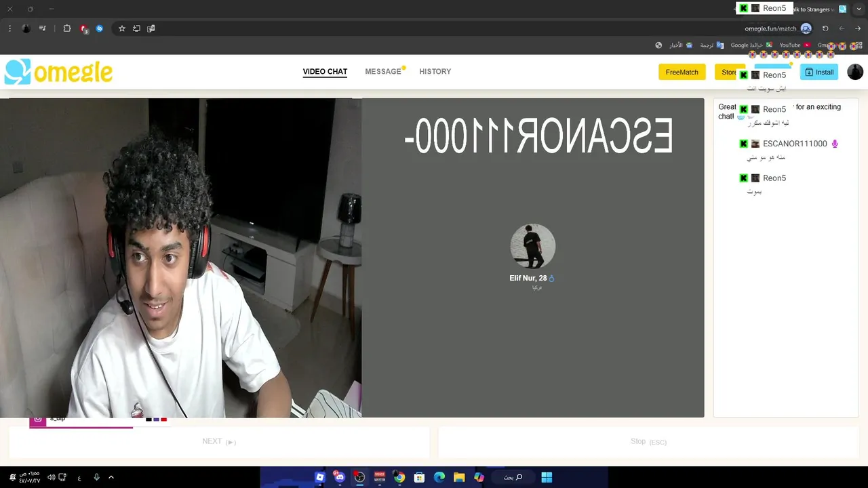Click the FreeMatch button
The width and height of the screenshot is (868, 488).
pos(682,72)
